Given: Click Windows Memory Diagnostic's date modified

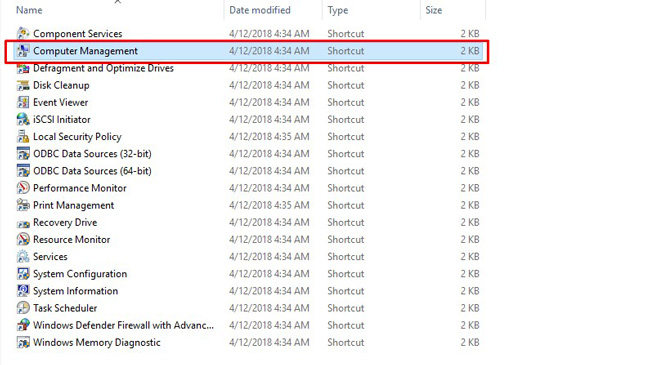Looking at the screenshot, I should 269,342.
